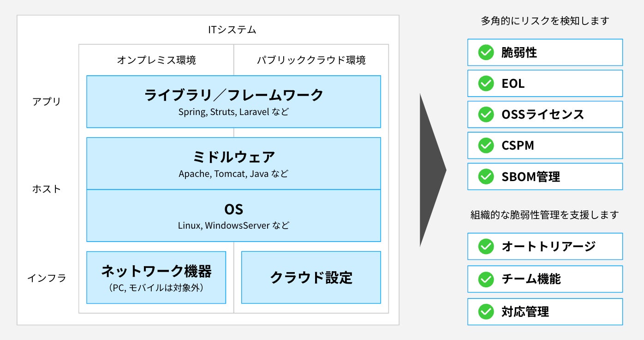Viewport: 644px width, 340px height.
Task: Select the ネットワーク機器 box
Action: tap(156, 277)
